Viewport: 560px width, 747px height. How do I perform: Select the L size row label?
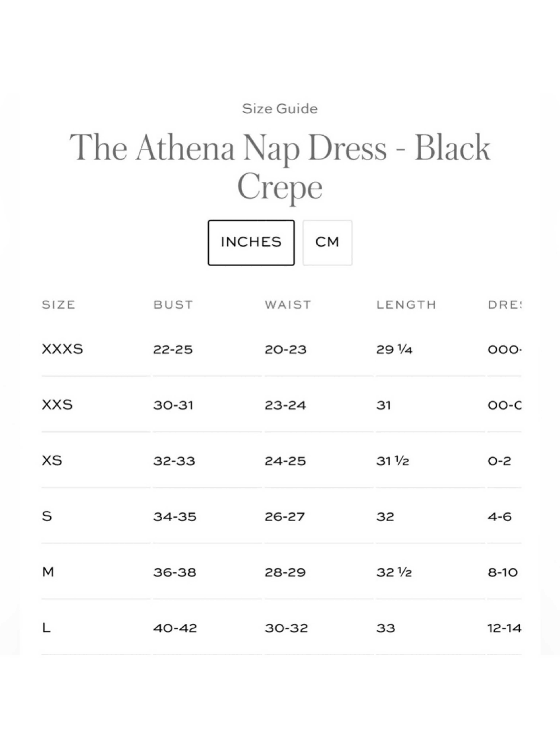coord(46,628)
